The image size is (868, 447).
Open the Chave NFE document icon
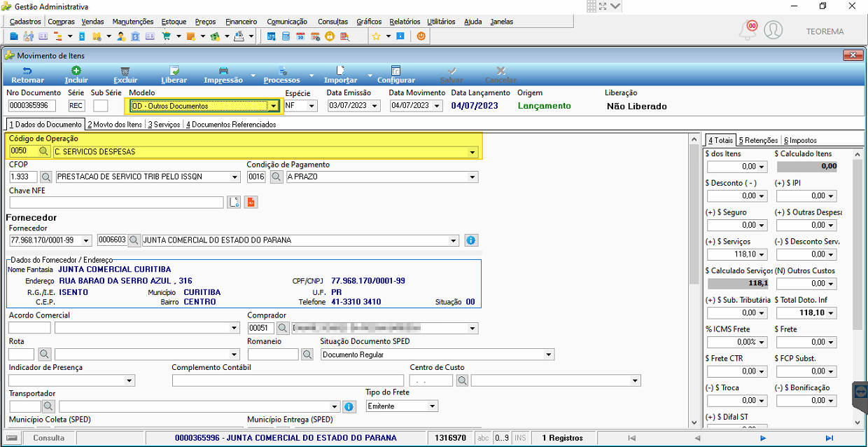pos(234,202)
